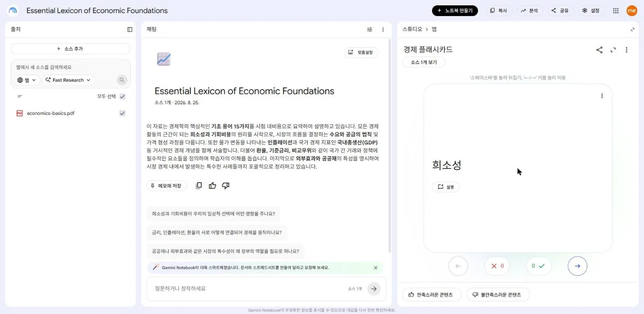Click 맞춤설정 customize button
Image resolution: width=644 pixels, height=314 pixels.
click(x=361, y=53)
